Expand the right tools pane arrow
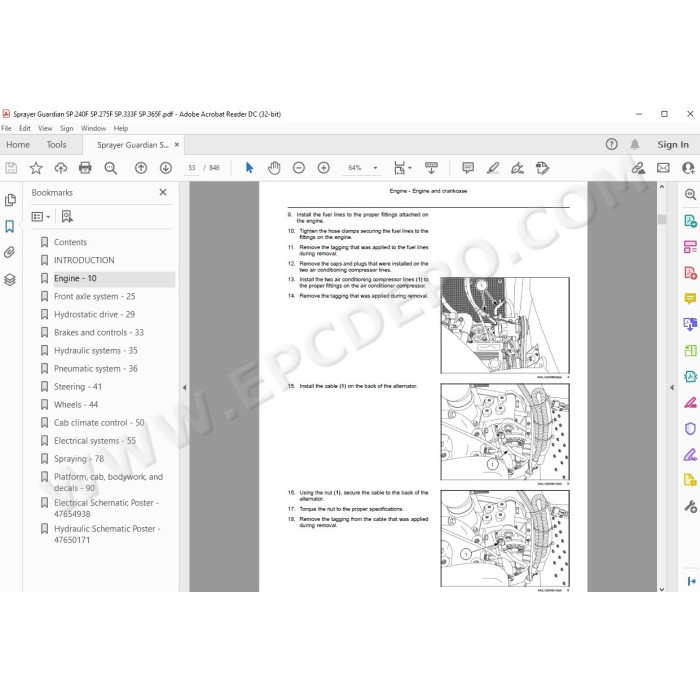700x700 pixels. pyautogui.click(x=671, y=388)
